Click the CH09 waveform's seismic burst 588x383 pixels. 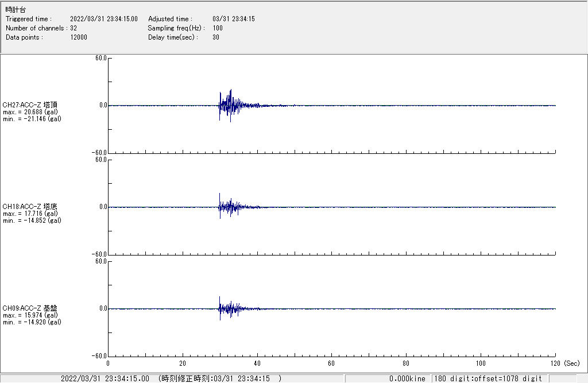click(230, 309)
